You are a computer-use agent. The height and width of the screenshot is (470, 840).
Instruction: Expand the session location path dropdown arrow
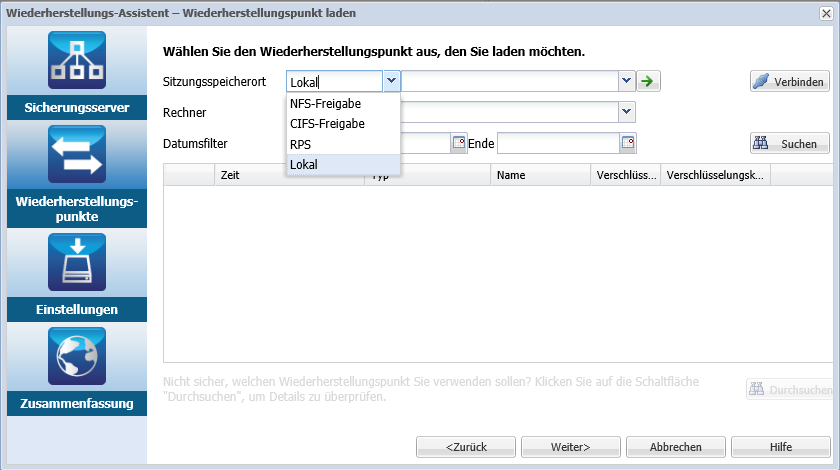point(627,81)
